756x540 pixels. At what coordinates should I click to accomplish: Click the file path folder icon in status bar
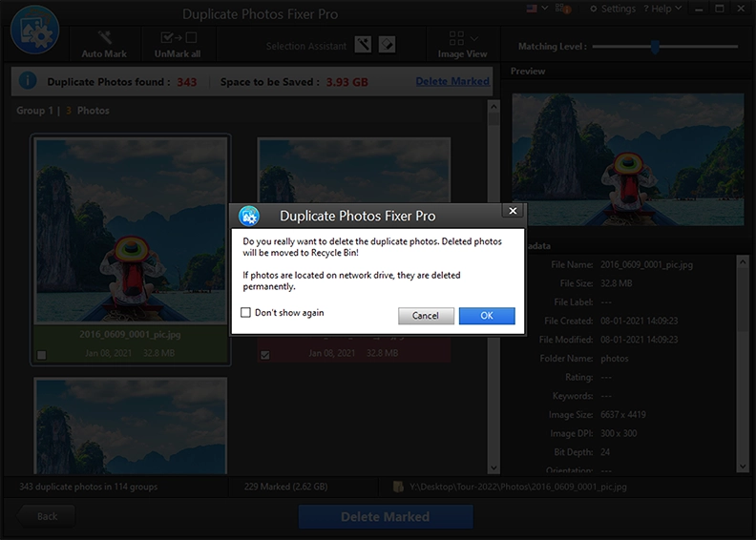(398, 487)
